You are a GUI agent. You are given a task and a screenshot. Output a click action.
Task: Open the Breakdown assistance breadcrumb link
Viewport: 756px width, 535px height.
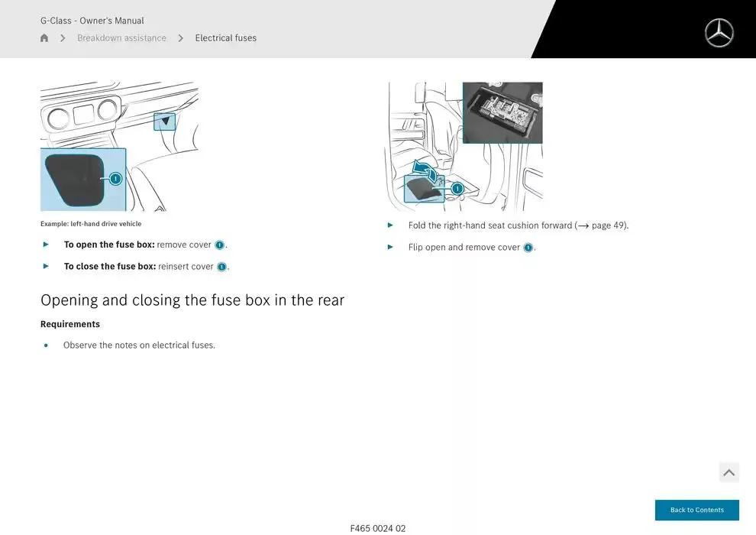121,38
